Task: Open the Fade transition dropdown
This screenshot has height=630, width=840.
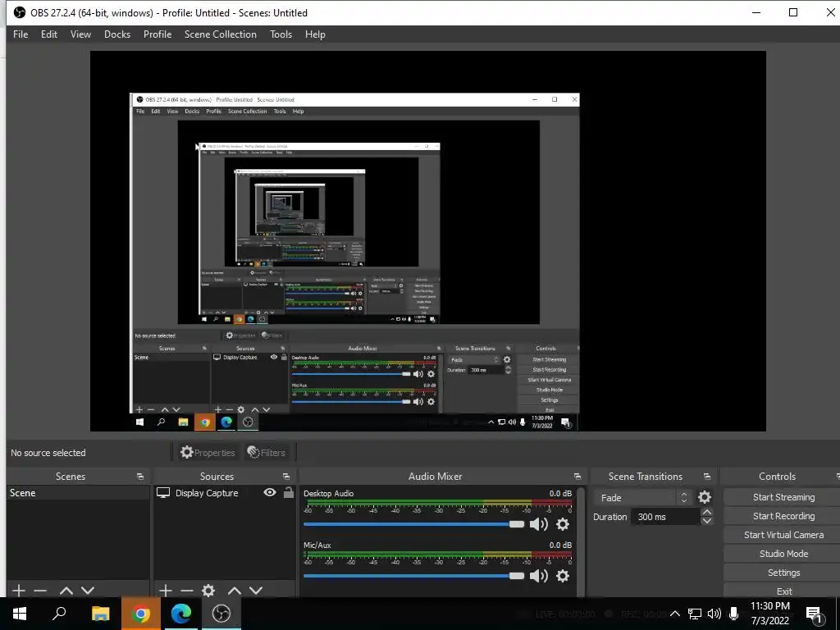Action: click(643, 498)
